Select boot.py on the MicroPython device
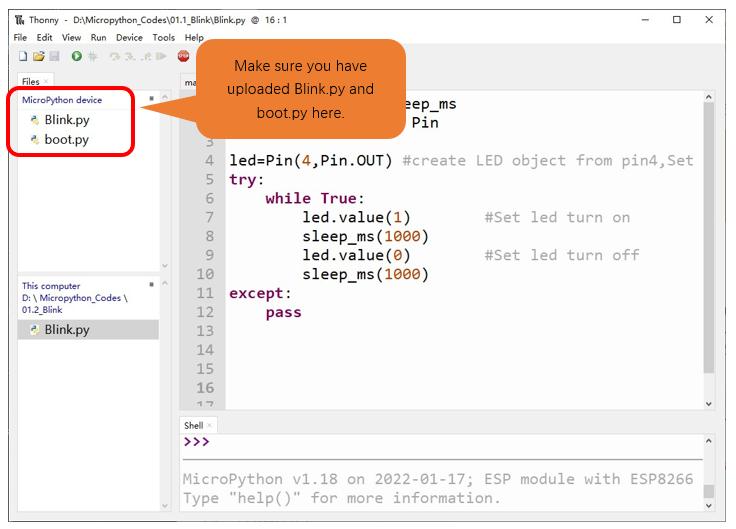The width and height of the screenshot is (736, 529). click(66, 139)
